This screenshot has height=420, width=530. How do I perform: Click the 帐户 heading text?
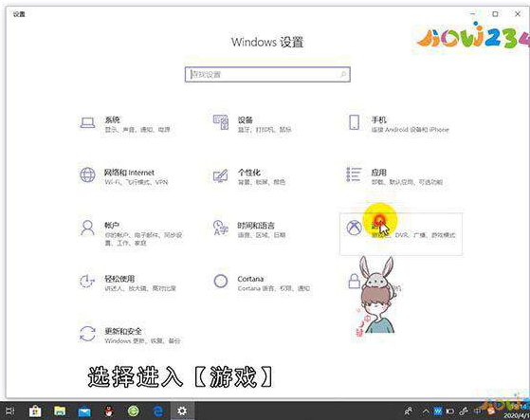[x=112, y=226]
